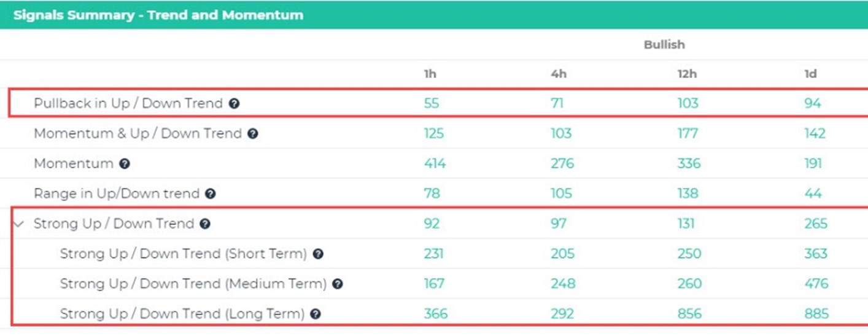Screen dimensions: 868x336
Task: Click help icon beside Strong Up / Down Trend
Action: click(205, 224)
